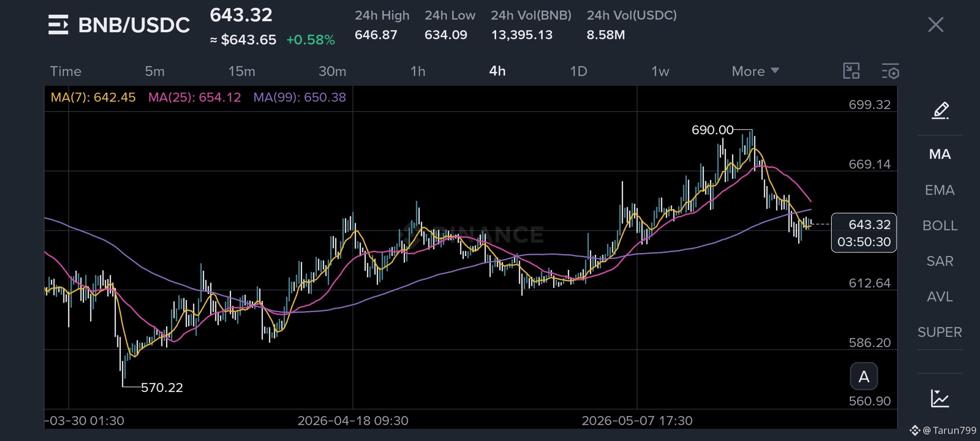
Task: Close the chart with the X button
Action: [x=935, y=25]
